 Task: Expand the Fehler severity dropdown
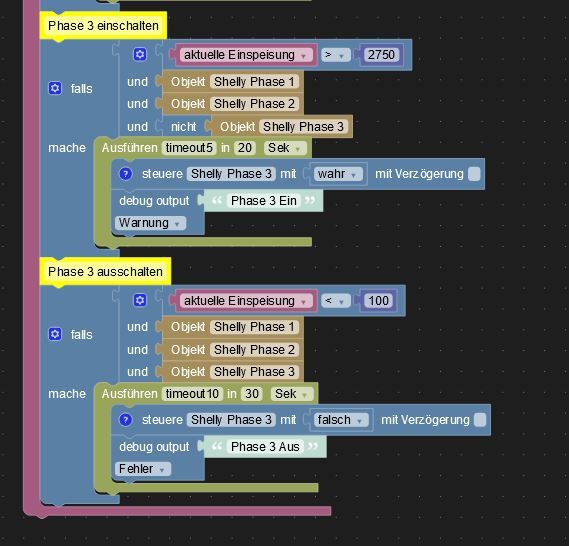pyautogui.click(x=143, y=469)
